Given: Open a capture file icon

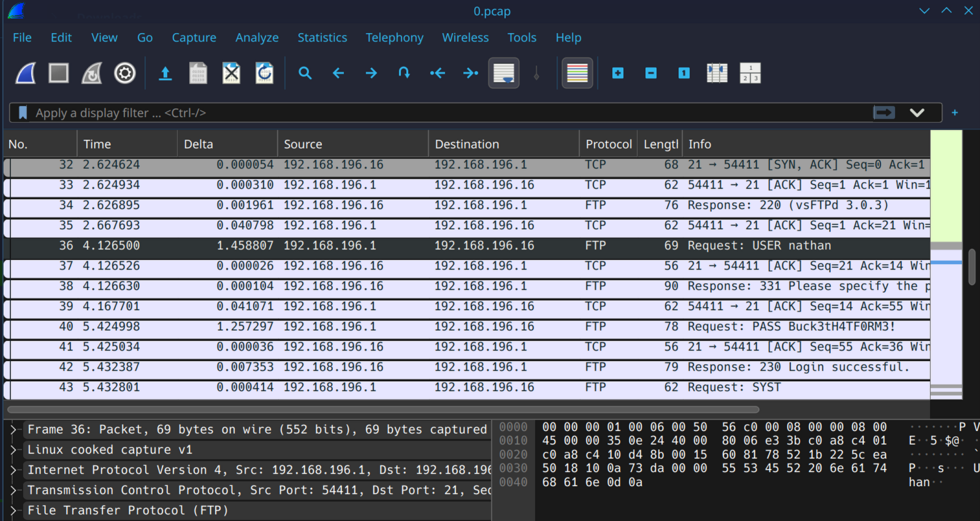Looking at the screenshot, I should coord(165,74).
